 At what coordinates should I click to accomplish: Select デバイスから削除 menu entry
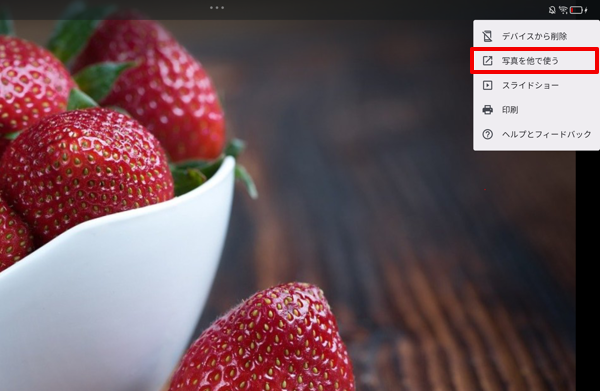[536, 36]
